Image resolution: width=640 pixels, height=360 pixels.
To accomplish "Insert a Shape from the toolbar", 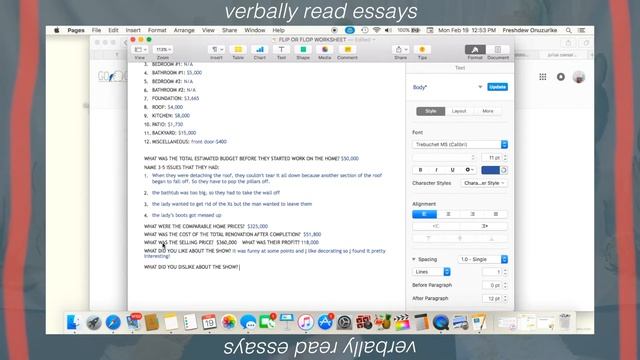I will pos(303,49).
